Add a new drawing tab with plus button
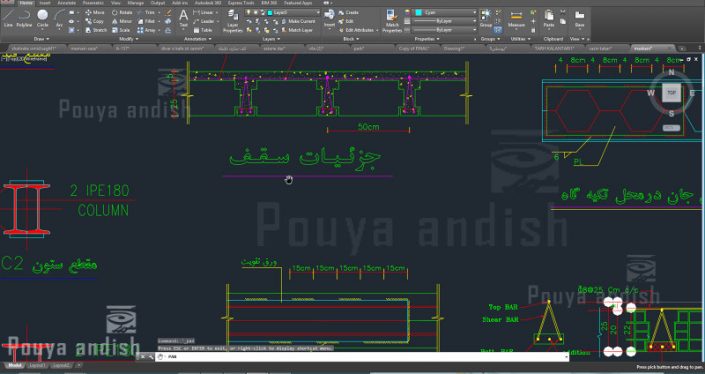The width and height of the screenshot is (705, 374). tap(682, 48)
